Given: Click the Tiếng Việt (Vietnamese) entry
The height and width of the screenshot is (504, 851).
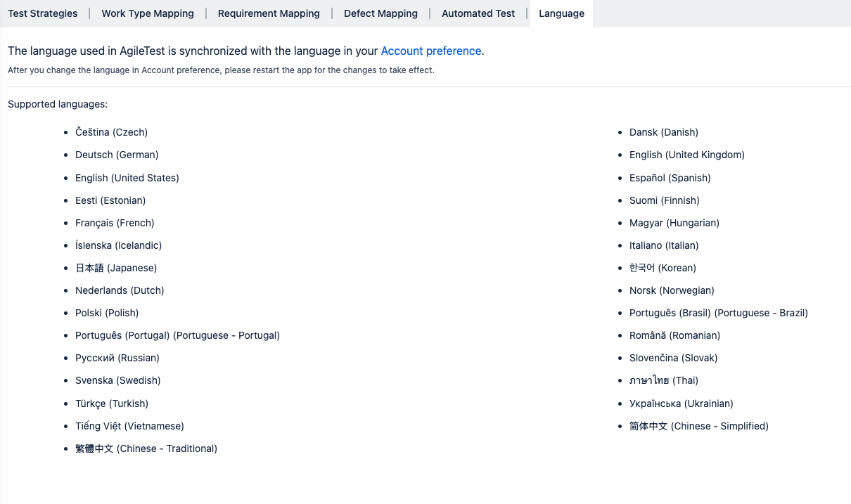Looking at the screenshot, I should (129, 426).
